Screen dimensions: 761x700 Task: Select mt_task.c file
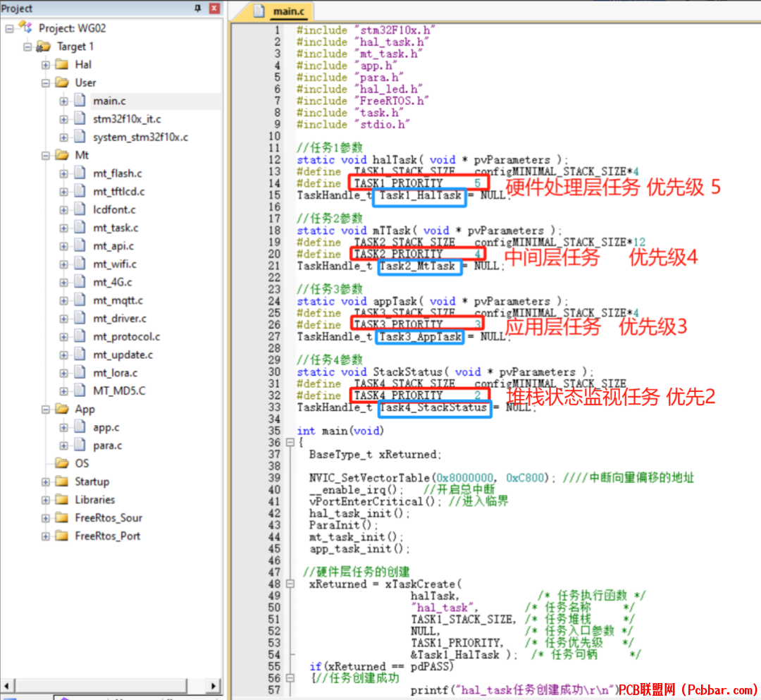pos(116,228)
